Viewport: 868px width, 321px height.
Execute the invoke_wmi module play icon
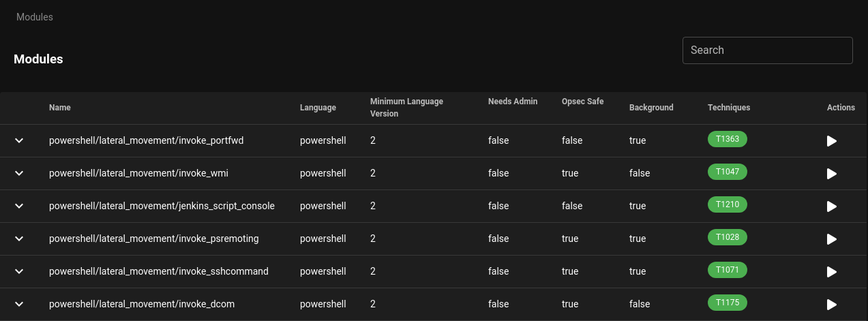[x=831, y=174]
